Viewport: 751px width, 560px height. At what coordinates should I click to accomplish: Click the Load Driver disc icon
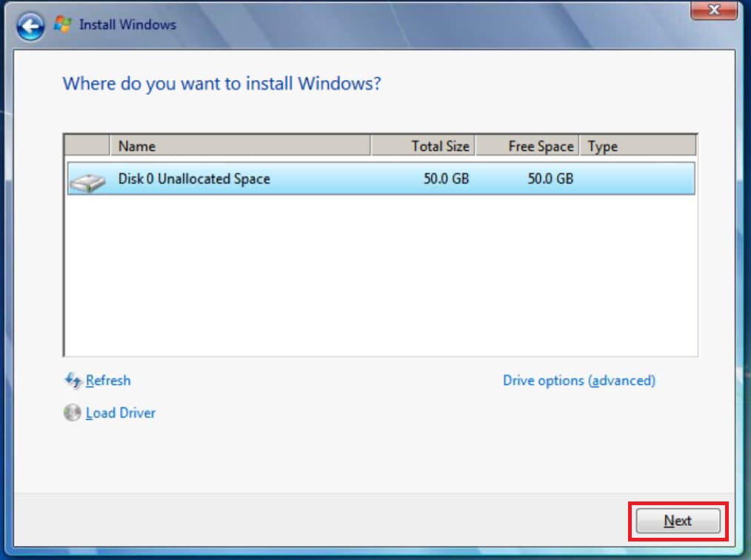[72, 413]
